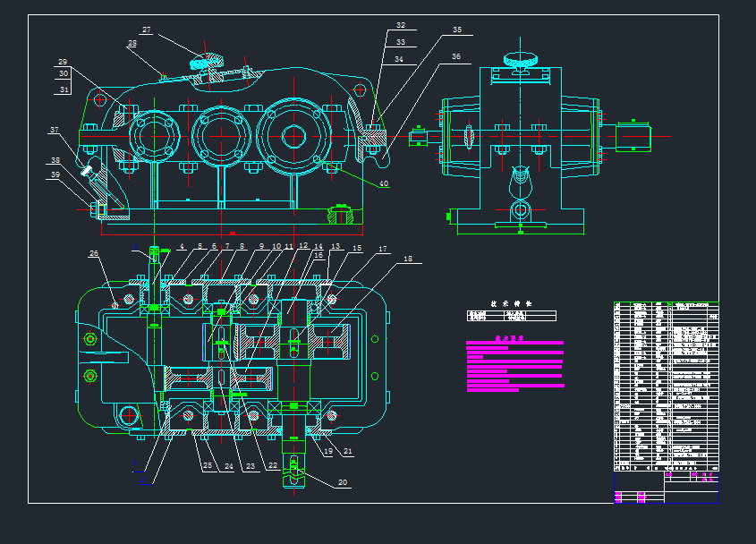Select the large gear right of label 18
The width and height of the screenshot is (756, 544).
click(333, 338)
